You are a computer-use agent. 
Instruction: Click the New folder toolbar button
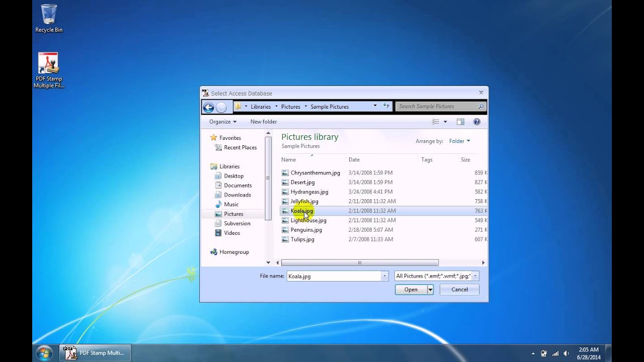click(264, 122)
